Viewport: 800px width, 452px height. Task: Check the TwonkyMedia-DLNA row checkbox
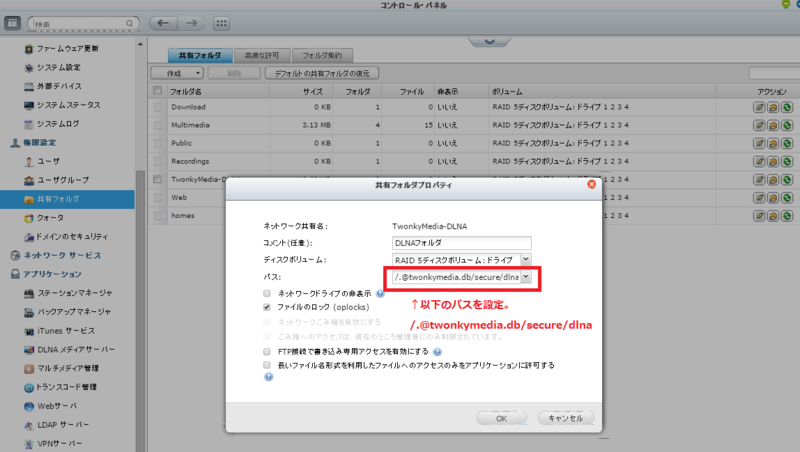point(157,179)
